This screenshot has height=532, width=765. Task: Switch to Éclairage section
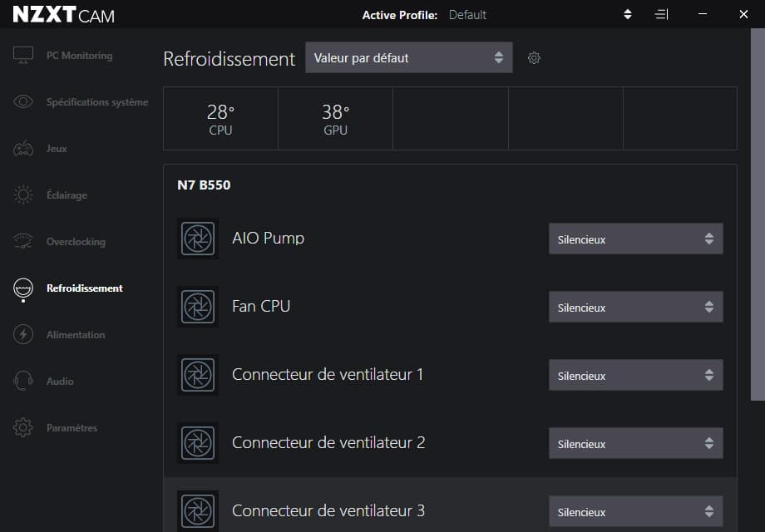click(x=67, y=195)
